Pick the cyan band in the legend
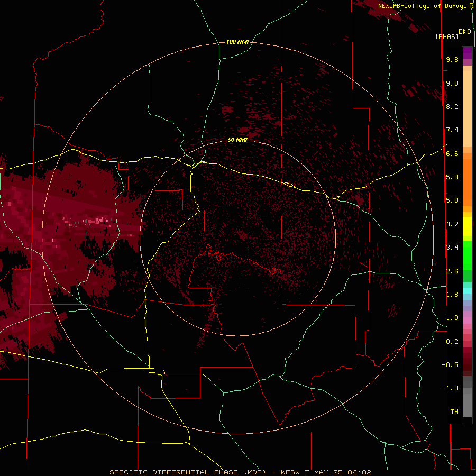 467,290
